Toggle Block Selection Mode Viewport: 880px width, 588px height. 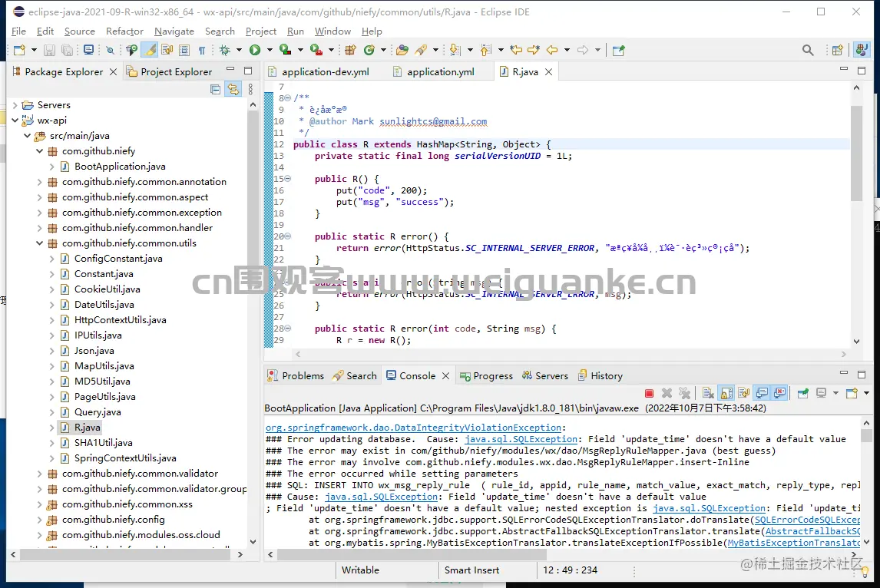184,50
